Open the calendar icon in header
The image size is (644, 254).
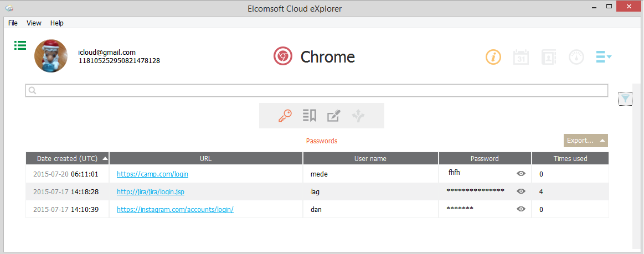pos(521,57)
